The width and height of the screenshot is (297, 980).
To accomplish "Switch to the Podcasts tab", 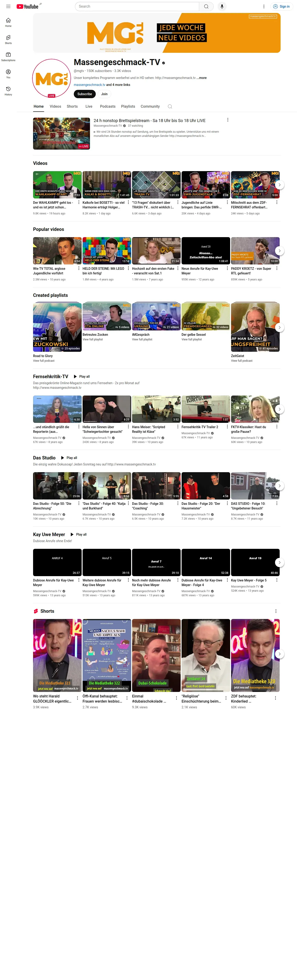I will (108, 107).
